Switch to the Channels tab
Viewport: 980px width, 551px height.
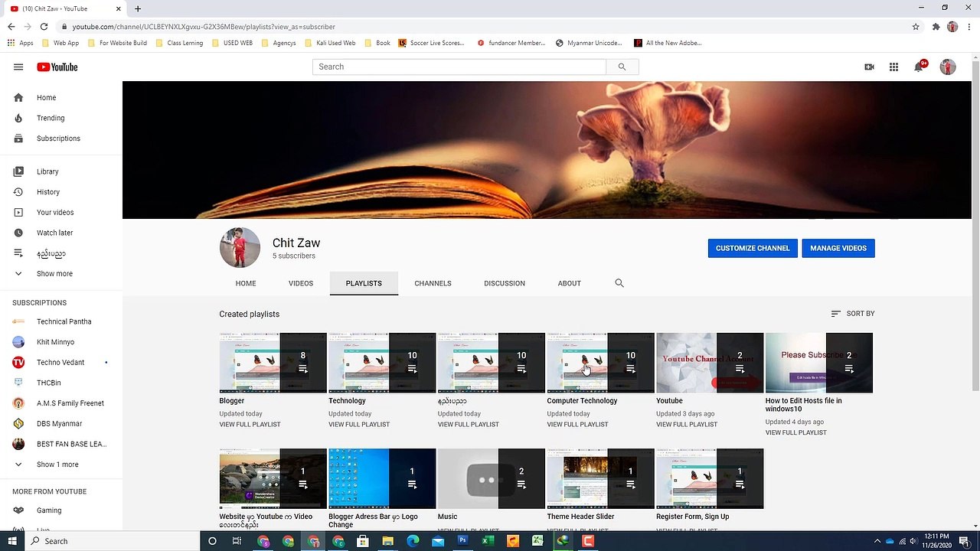pyautogui.click(x=433, y=283)
